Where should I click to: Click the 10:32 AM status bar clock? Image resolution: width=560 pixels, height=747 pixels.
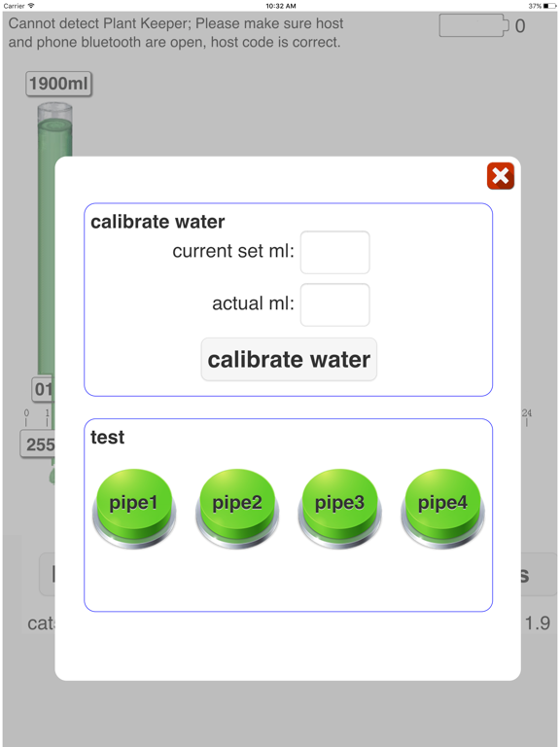[x=280, y=6]
